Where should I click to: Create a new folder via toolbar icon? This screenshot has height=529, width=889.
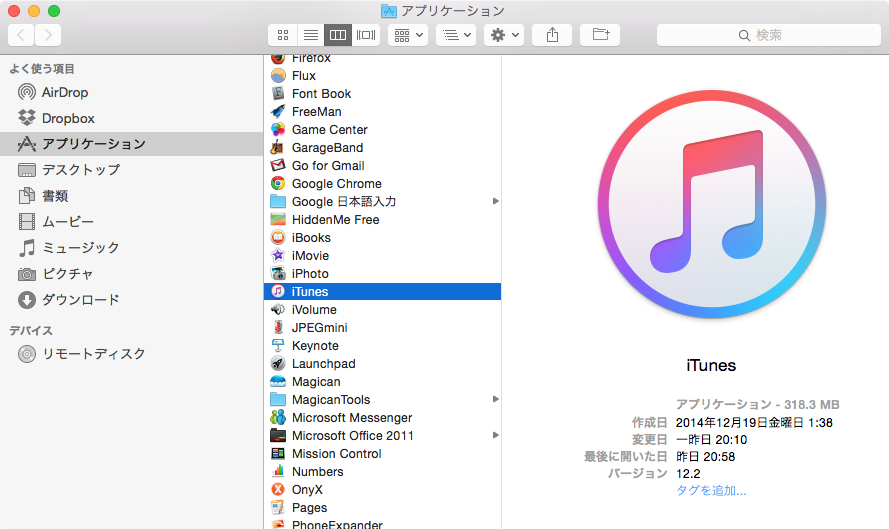click(600, 35)
